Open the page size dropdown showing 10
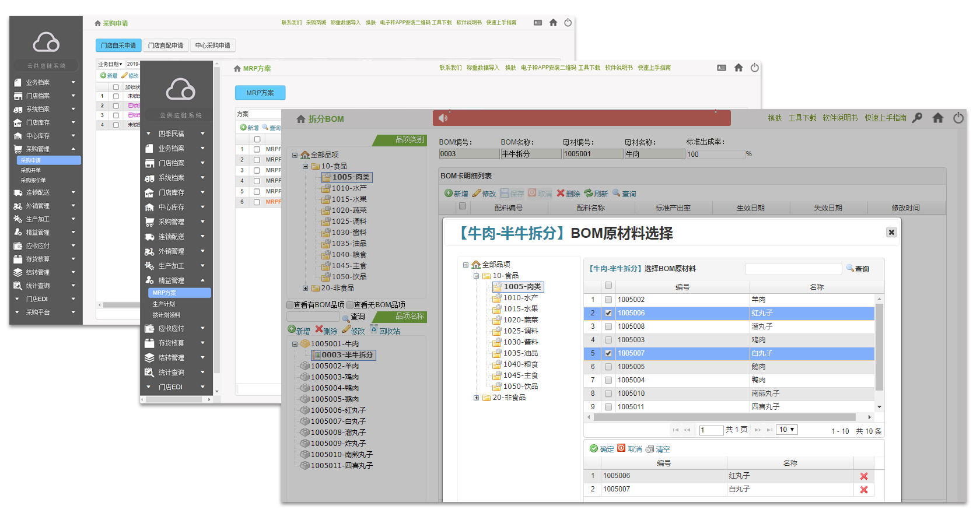The width and height of the screenshot is (980, 520). [x=786, y=430]
